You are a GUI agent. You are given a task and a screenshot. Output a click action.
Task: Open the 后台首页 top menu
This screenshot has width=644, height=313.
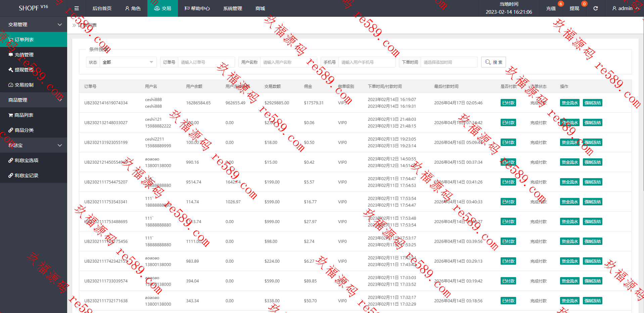102,8
